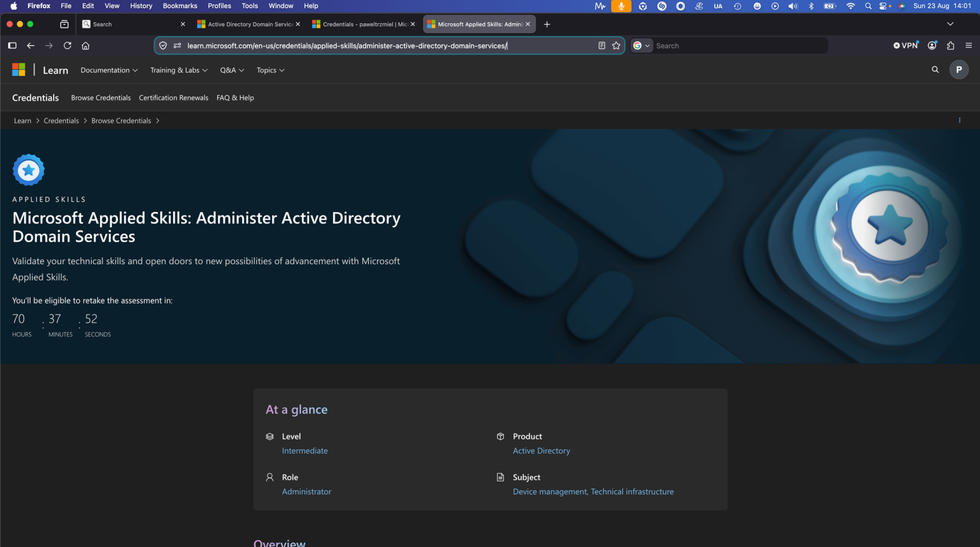Image resolution: width=980 pixels, height=547 pixels.
Task: Open the Firefox application hamburger menu
Action: pyautogui.click(x=969, y=45)
